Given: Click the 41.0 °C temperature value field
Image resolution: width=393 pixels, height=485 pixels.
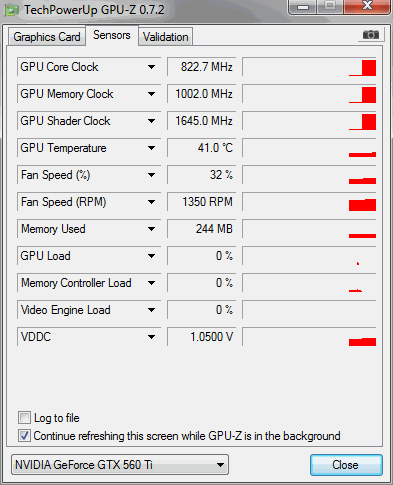Looking at the screenshot, I should [201, 148].
